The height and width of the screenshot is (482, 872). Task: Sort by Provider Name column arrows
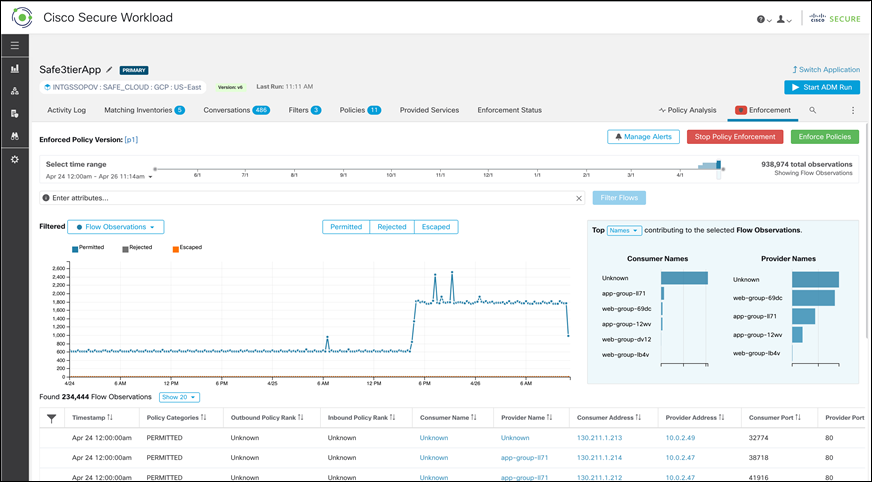point(549,418)
